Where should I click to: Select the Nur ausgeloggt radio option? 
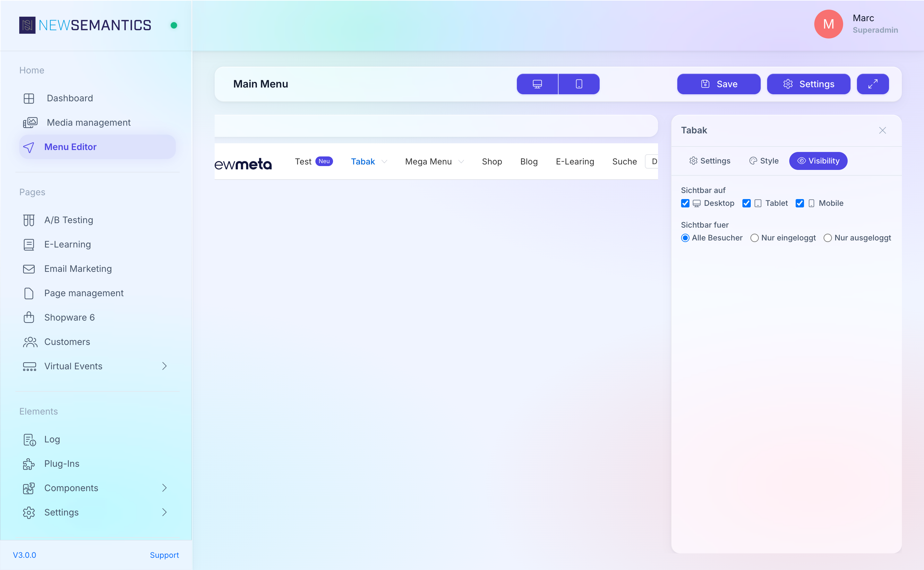pos(827,238)
